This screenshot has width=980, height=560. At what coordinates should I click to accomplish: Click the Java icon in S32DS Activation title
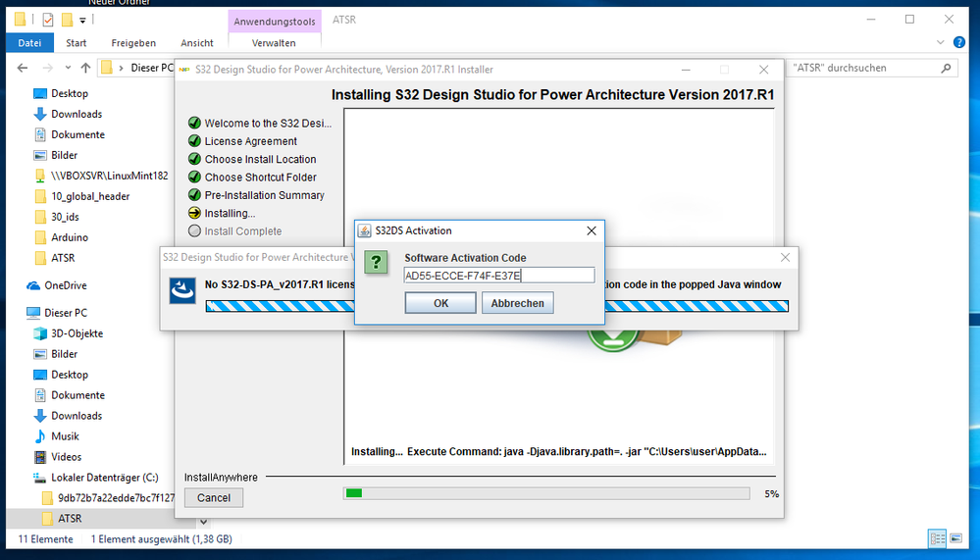tap(364, 230)
